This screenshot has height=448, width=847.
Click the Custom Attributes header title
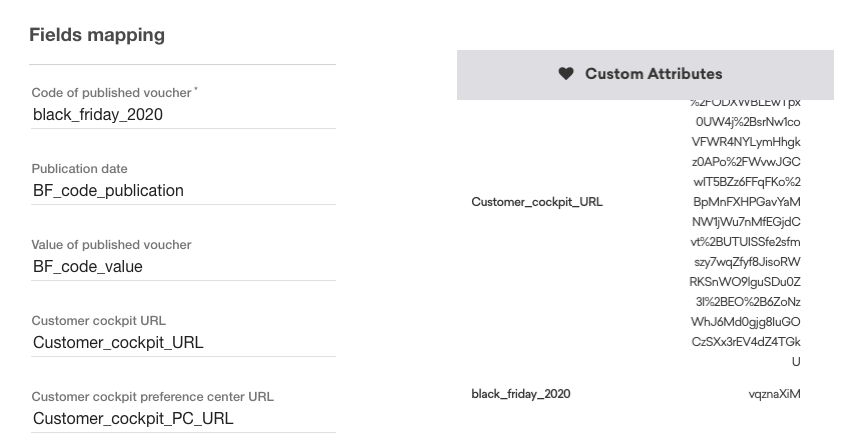point(653,74)
